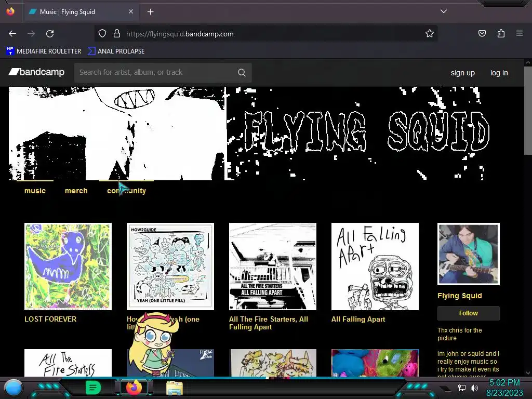
Task: Click the Follow button
Action: coord(469,313)
